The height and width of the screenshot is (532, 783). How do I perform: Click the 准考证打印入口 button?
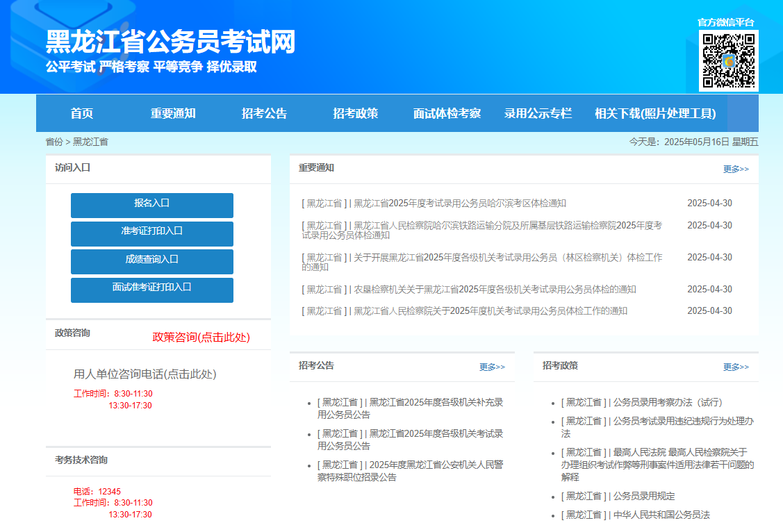[x=151, y=233]
